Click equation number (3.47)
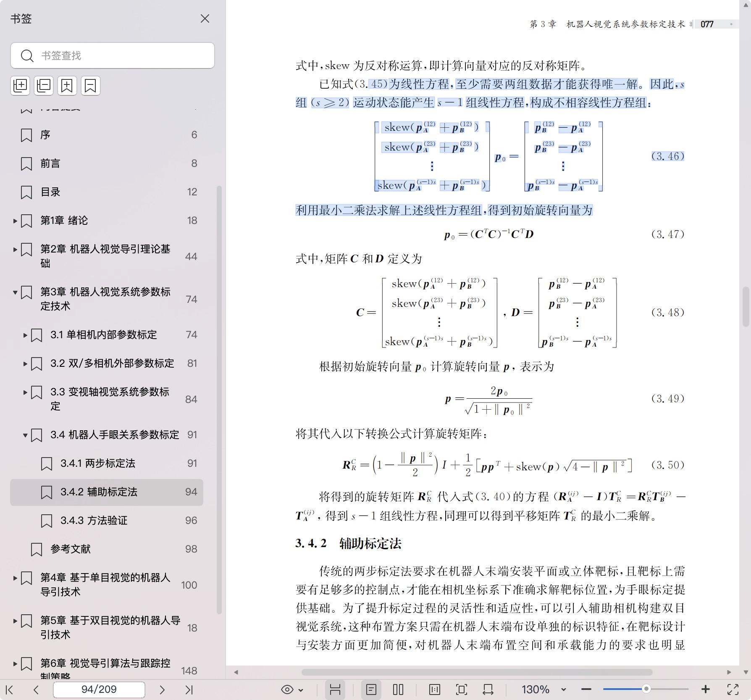This screenshot has width=751, height=700. coord(668,234)
